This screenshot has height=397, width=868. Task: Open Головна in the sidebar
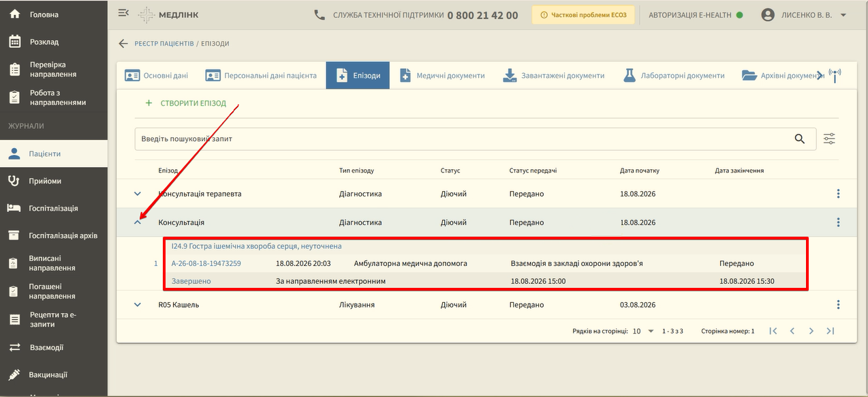coord(54,14)
